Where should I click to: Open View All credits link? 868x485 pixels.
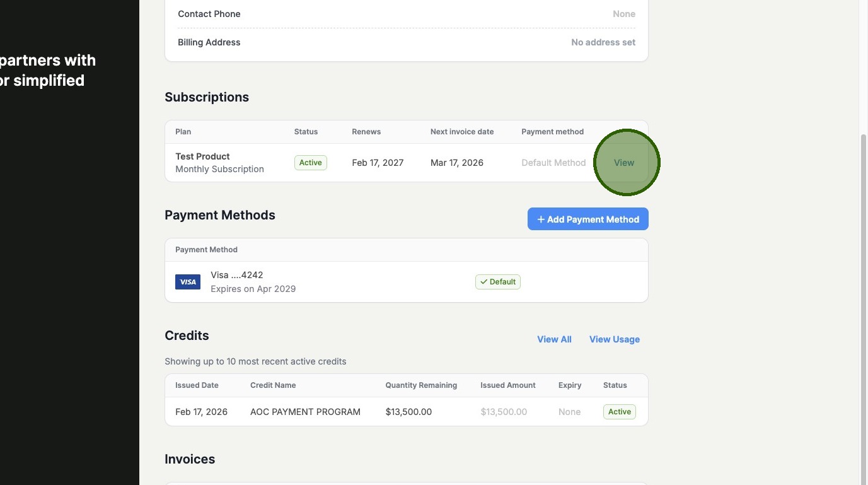[x=554, y=339]
